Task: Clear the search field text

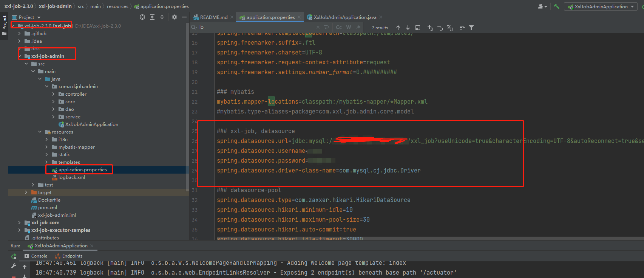Action: click(318, 27)
